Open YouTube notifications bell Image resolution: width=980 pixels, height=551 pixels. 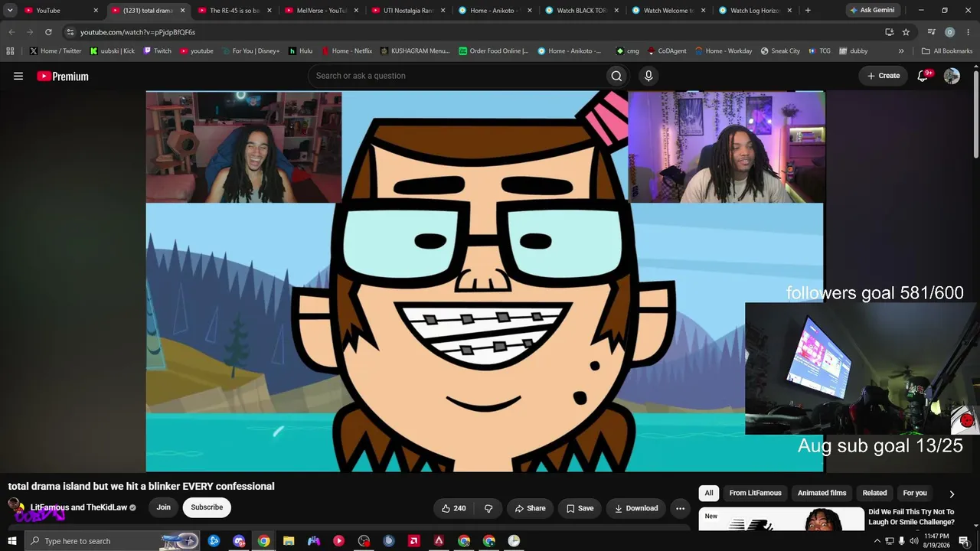click(x=923, y=76)
